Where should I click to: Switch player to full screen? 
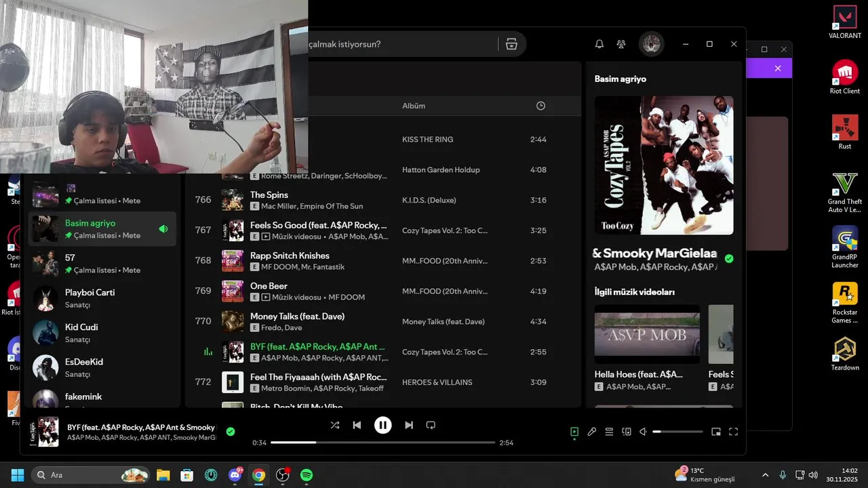(x=733, y=432)
